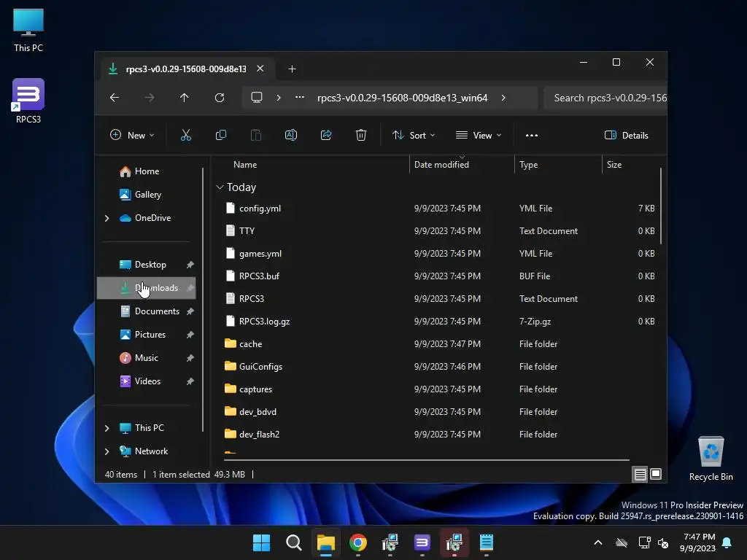
Task: Sort by Name column header
Action: point(245,165)
